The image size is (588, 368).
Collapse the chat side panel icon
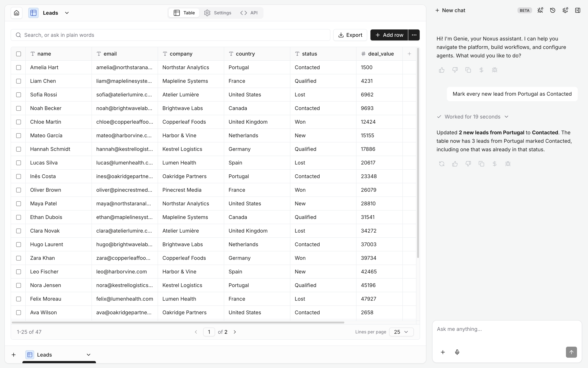578,10
